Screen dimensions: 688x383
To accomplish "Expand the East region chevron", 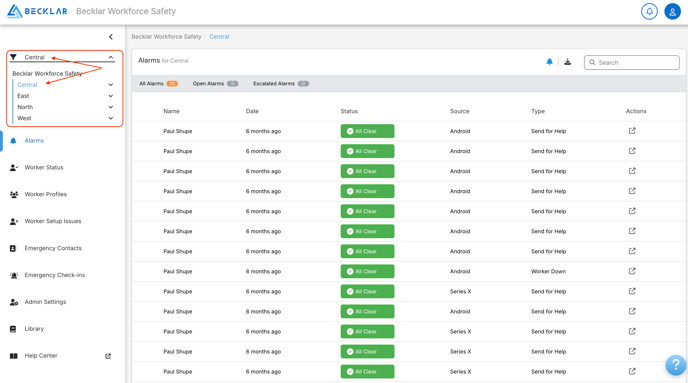I will coord(111,96).
